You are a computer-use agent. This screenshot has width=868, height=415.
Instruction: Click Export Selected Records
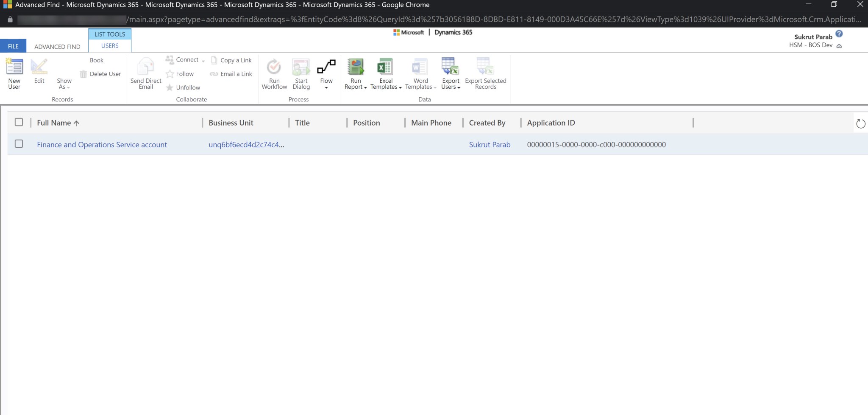pyautogui.click(x=485, y=73)
